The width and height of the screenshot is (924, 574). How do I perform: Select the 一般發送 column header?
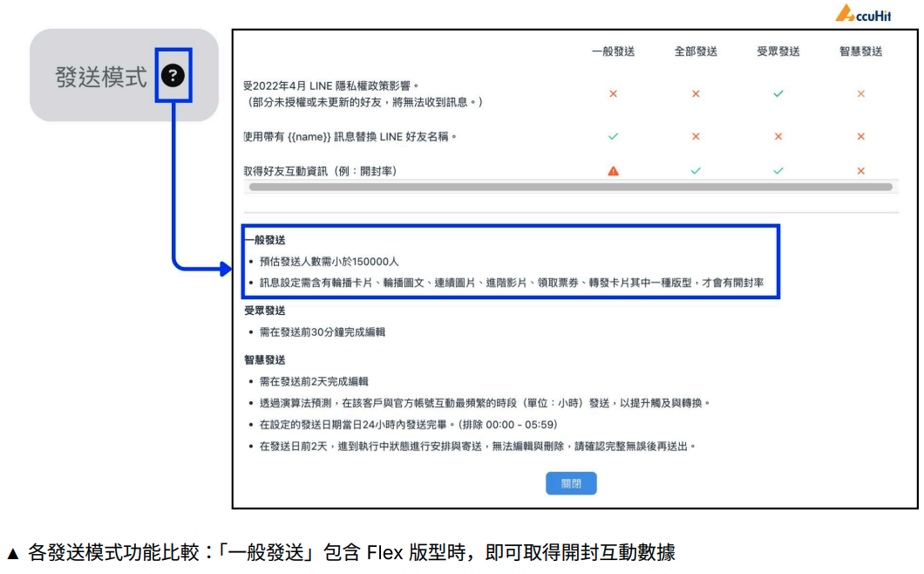point(613,51)
